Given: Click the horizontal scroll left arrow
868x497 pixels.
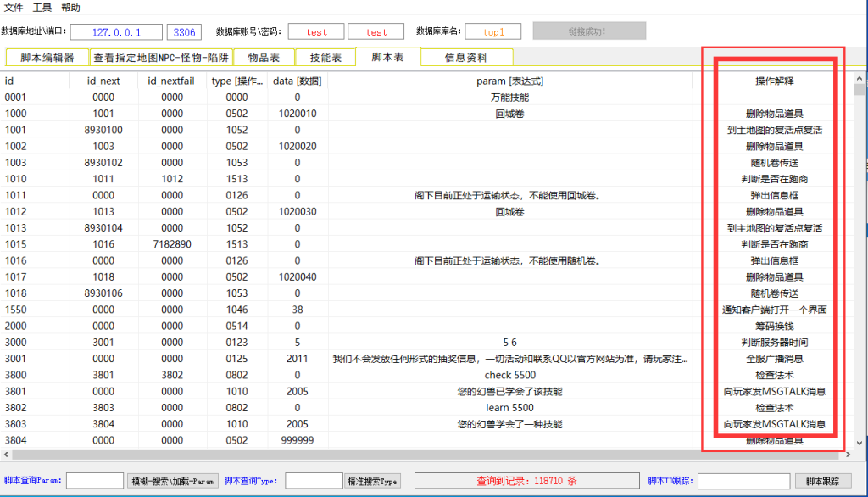Looking at the screenshot, I should (x=6, y=455).
